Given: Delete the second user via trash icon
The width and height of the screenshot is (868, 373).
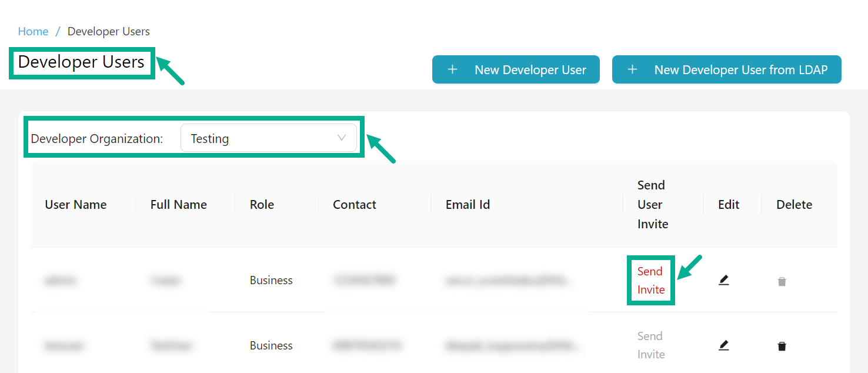Looking at the screenshot, I should pos(782,345).
